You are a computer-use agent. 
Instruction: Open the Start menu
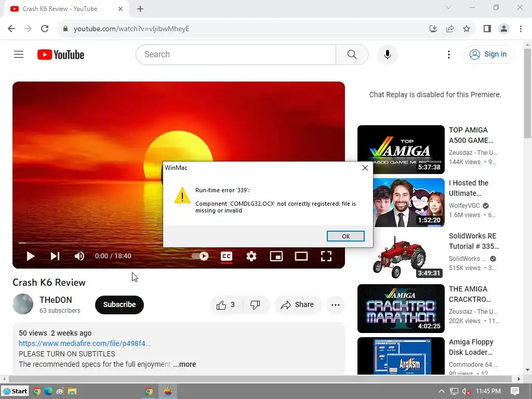[x=15, y=391]
